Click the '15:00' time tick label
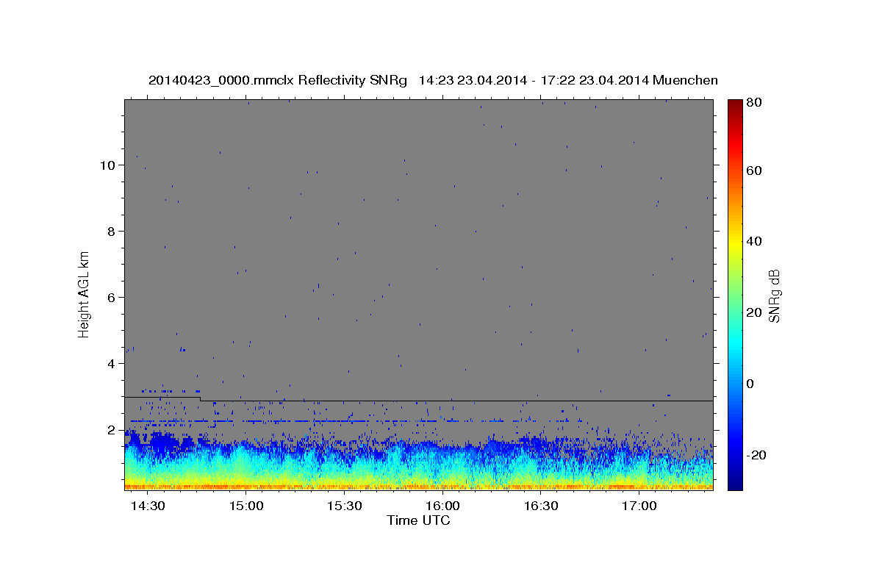This screenshot has height=588, width=882. pos(246,506)
